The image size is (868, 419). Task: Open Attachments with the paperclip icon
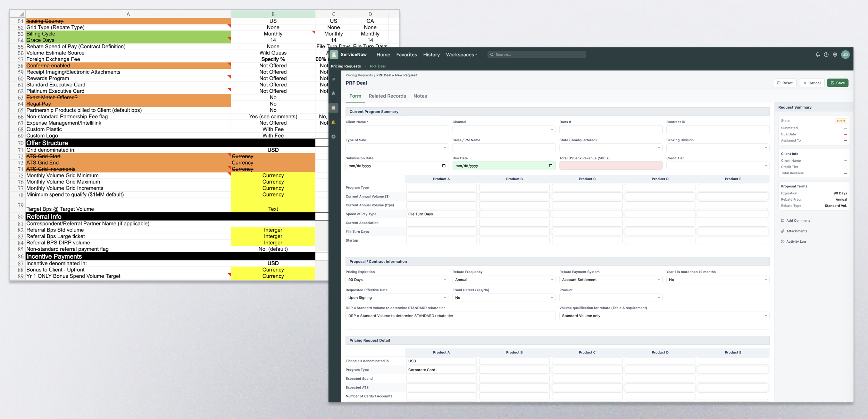tap(794, 231)
